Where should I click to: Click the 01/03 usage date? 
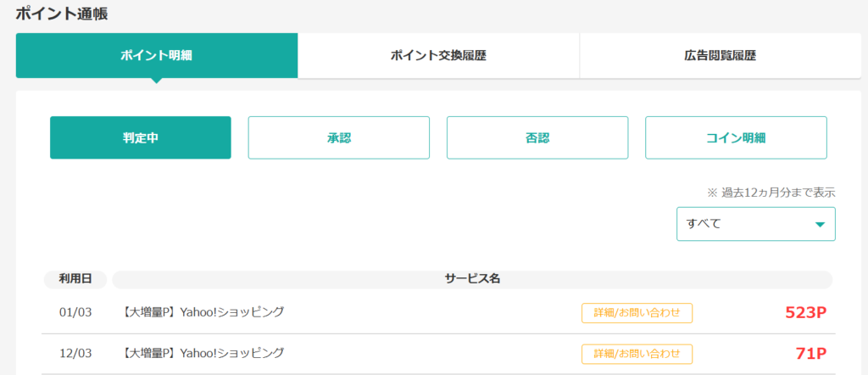point(75,313)
